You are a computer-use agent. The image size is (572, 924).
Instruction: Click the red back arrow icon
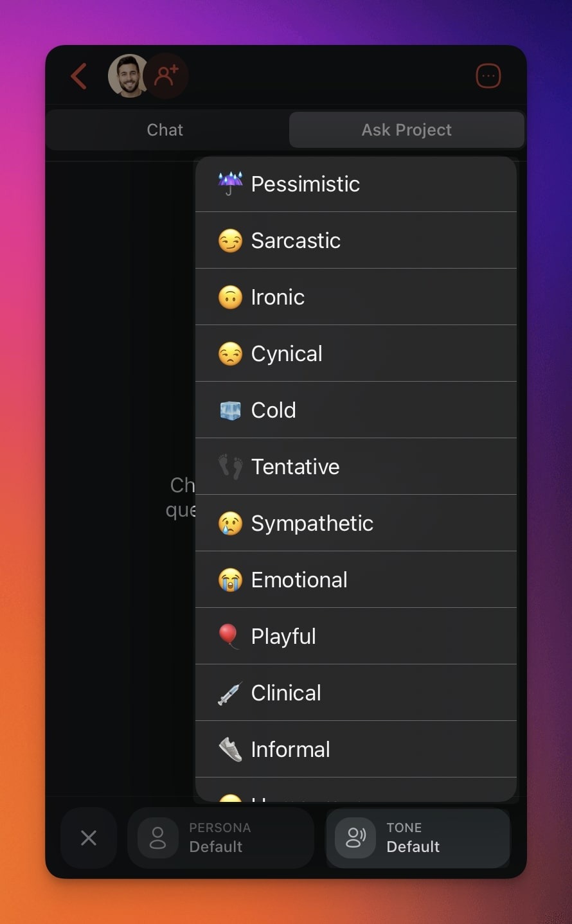pos(79,76)
